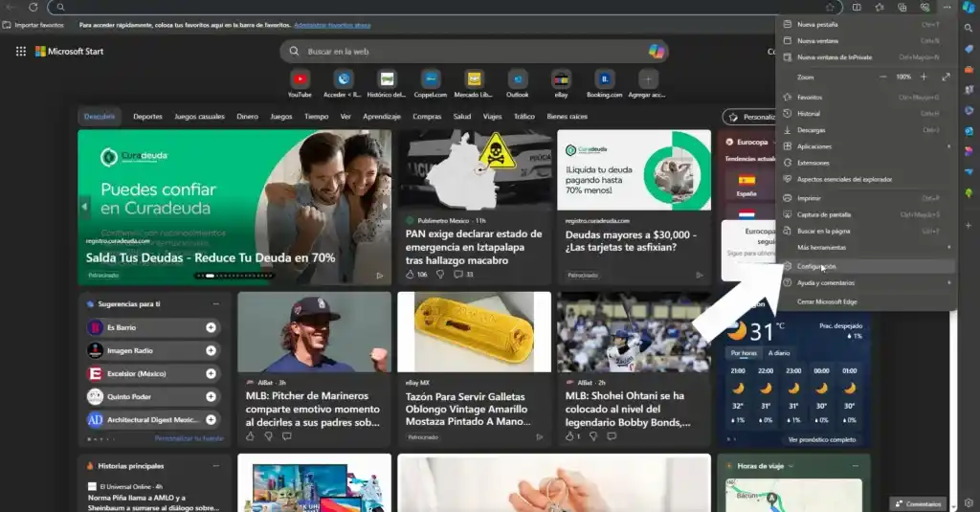The image size is (980, 512).
Task: Open the gold cookie bowl eBay thumbnail
Action: pos(475,332)
